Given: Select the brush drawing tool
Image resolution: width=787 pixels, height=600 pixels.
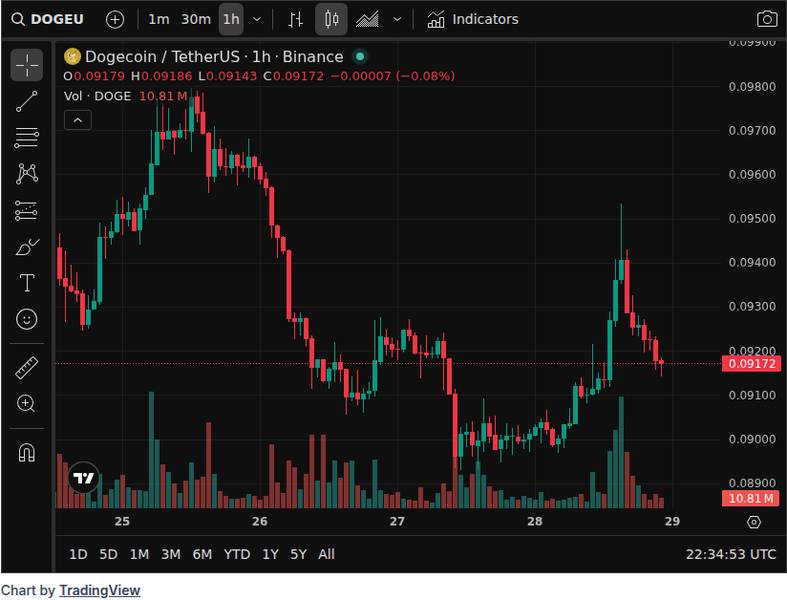Looking at the screenshot, I should pyautogui.click(x=27, y=247).
